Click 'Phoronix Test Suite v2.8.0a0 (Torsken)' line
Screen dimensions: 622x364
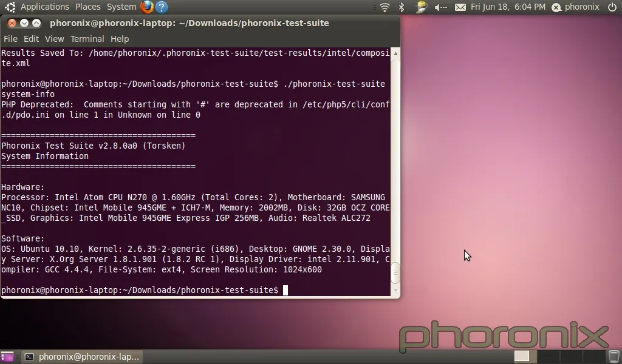[x=93, y=146]
